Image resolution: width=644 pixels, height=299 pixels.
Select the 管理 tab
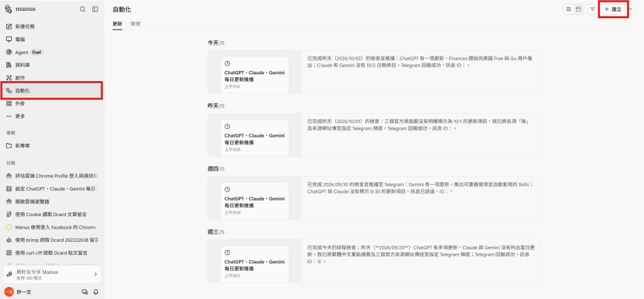coord(136,24)
